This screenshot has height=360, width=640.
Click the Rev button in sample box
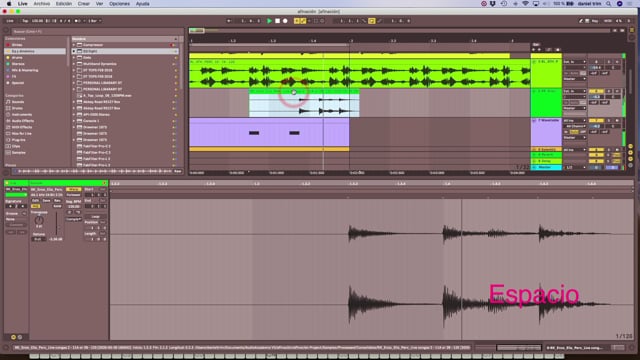click(57, 201)
